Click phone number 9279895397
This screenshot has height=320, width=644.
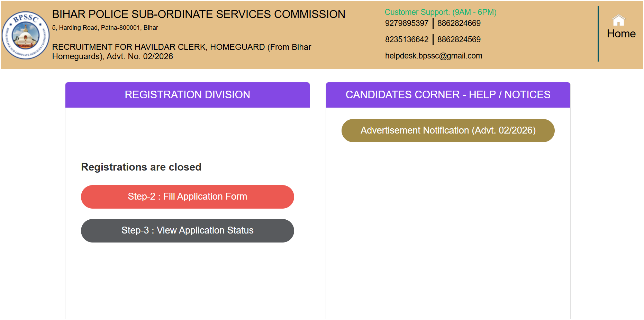click(x=407, y=23)
